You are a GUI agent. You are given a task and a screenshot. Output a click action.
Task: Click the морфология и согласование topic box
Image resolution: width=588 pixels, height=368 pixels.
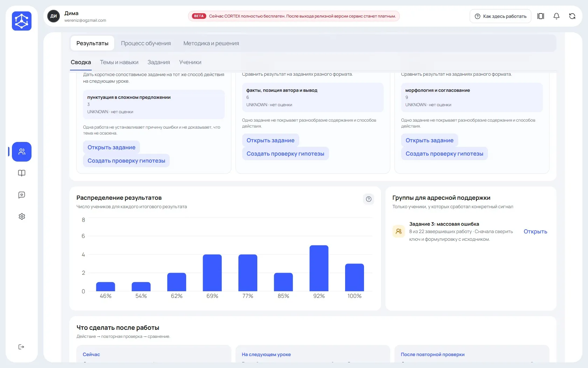click(x=472, y=97)
